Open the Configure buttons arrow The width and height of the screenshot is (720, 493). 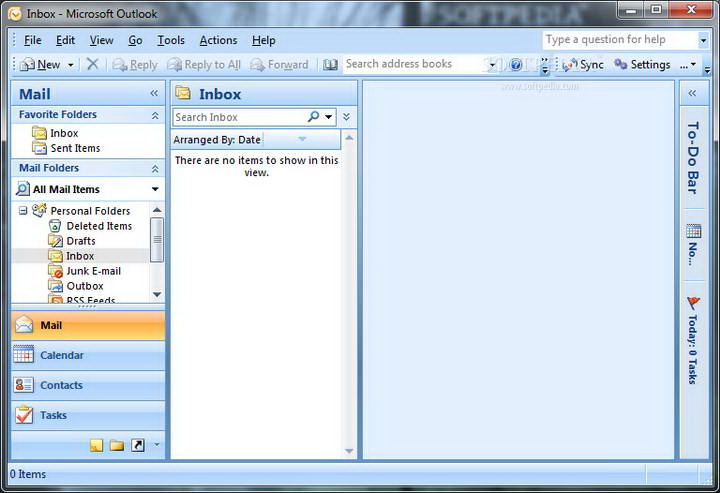pyautogui.click(x=157, y=444)
